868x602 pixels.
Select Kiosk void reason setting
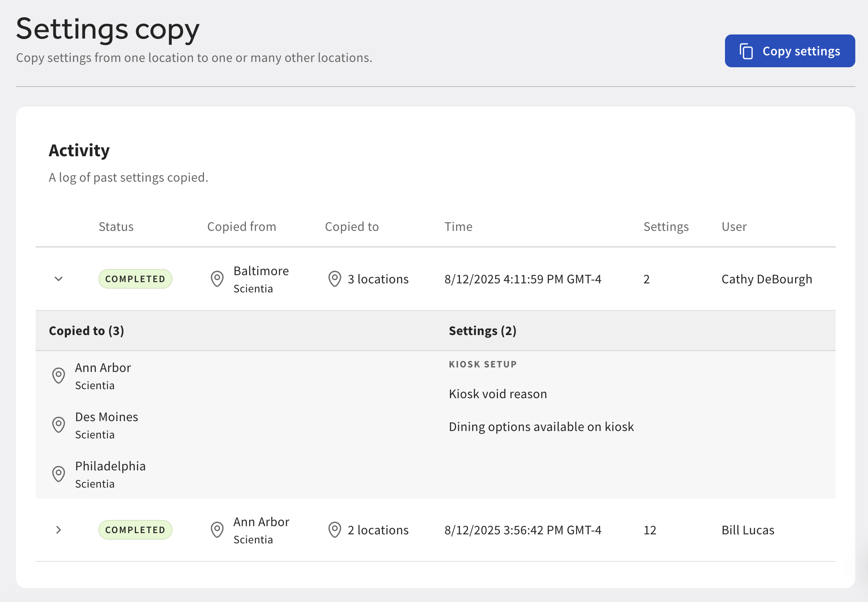[498, 394]
